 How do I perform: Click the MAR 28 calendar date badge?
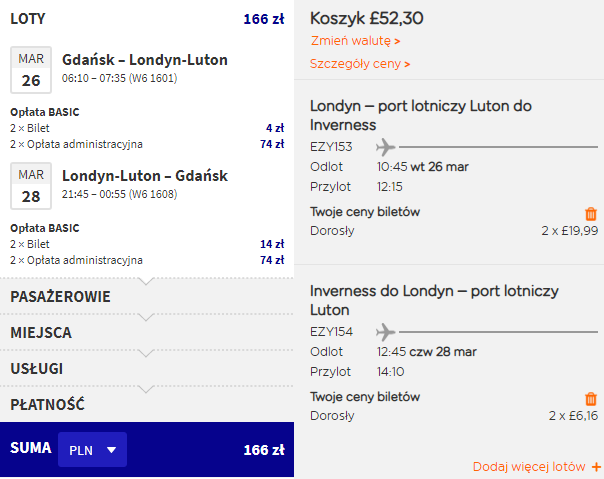coord(31,186)
